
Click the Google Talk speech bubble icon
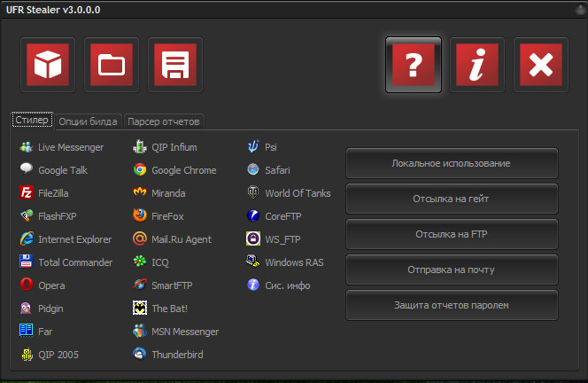pos(27,169)
